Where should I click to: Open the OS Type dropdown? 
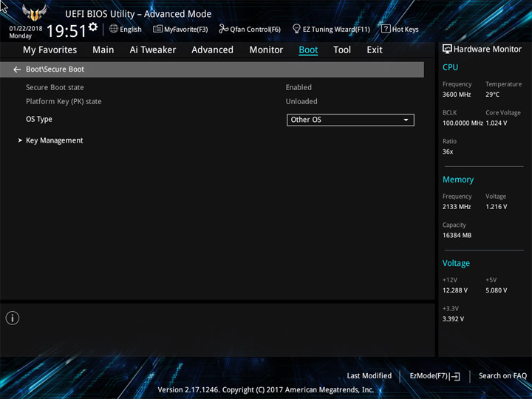pyautogui.click(x=350, y=120)
